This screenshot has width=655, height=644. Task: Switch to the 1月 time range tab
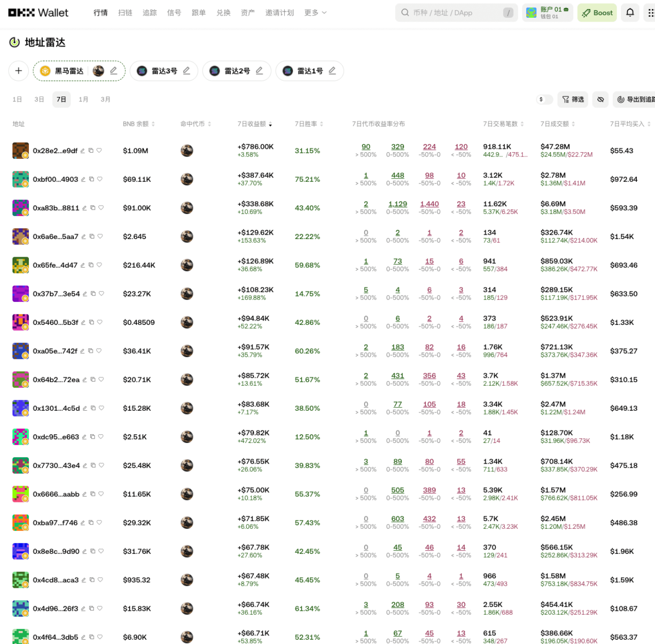pos(83,99)
